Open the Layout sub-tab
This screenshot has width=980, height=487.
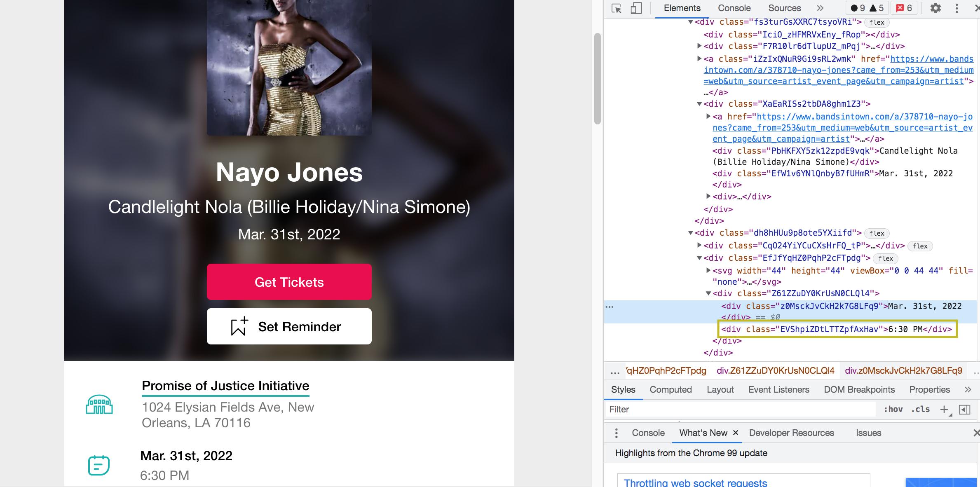[x=720, y=389]
